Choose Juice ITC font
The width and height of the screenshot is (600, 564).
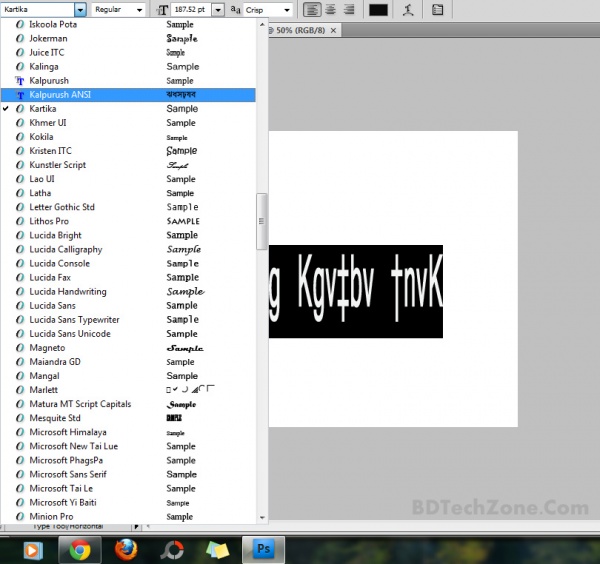(x=128, y=52)
